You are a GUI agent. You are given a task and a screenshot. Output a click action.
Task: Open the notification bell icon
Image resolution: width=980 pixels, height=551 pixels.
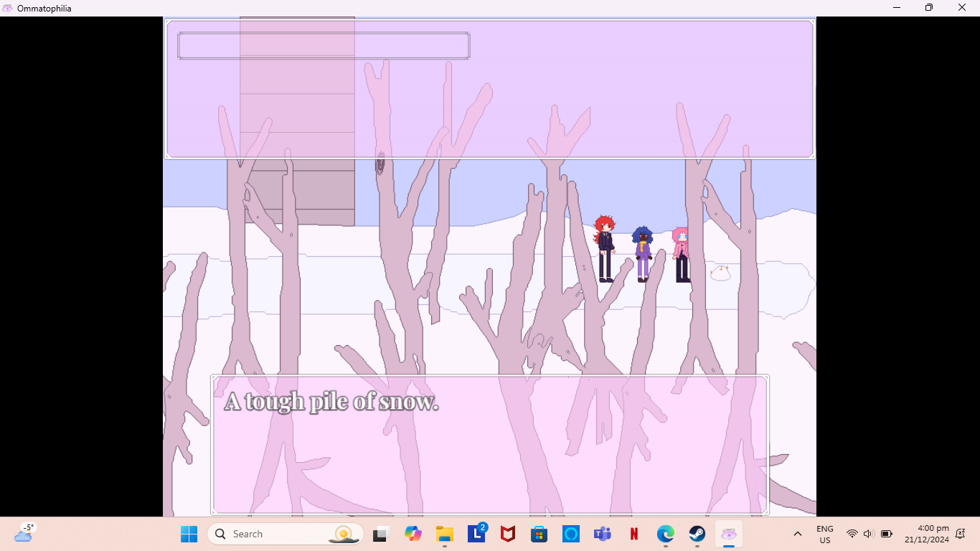click(961, 534)
